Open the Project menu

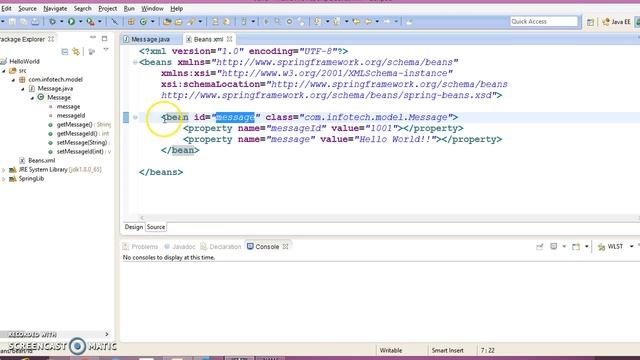(x=108, y=8)
